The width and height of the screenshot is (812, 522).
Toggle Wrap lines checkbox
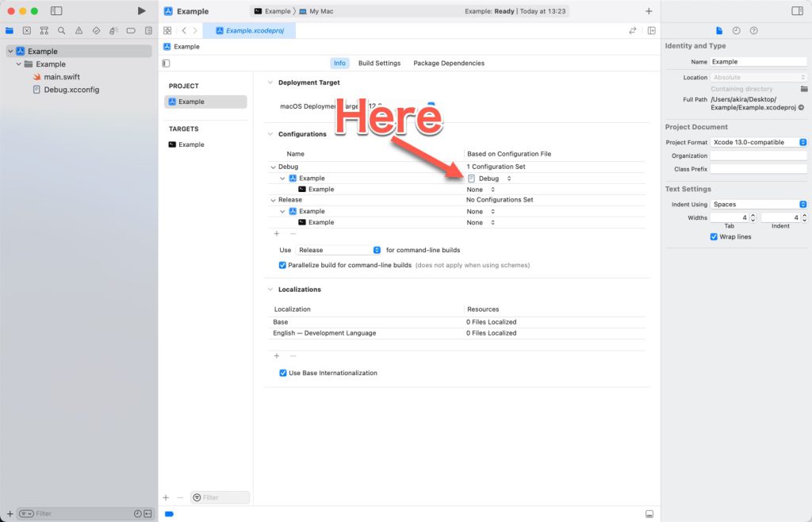point(714,236)
